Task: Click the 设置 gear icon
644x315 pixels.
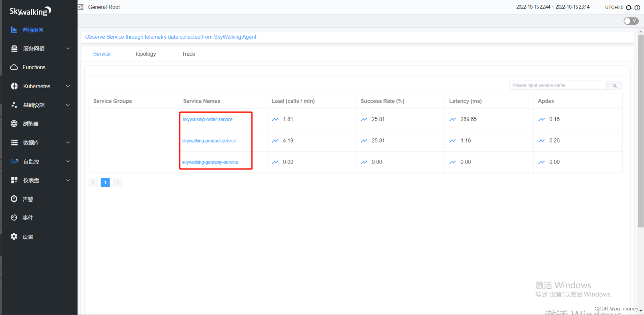Action: (14, 236)
